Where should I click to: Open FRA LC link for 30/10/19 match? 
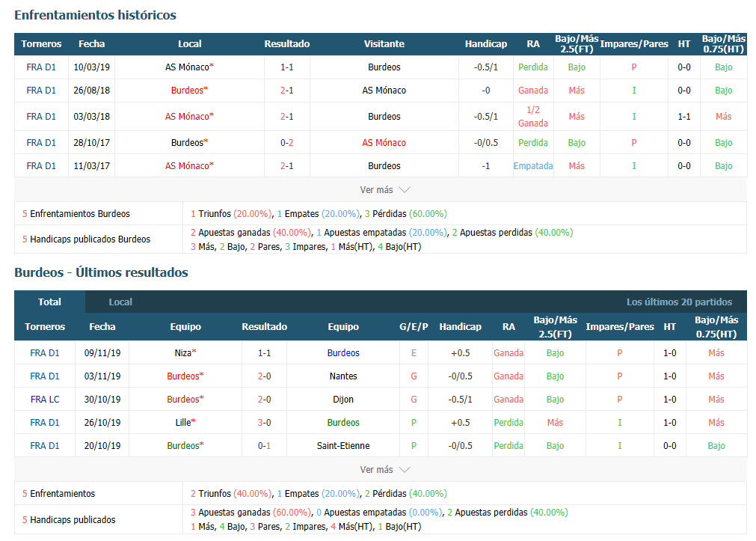(45, 399)
